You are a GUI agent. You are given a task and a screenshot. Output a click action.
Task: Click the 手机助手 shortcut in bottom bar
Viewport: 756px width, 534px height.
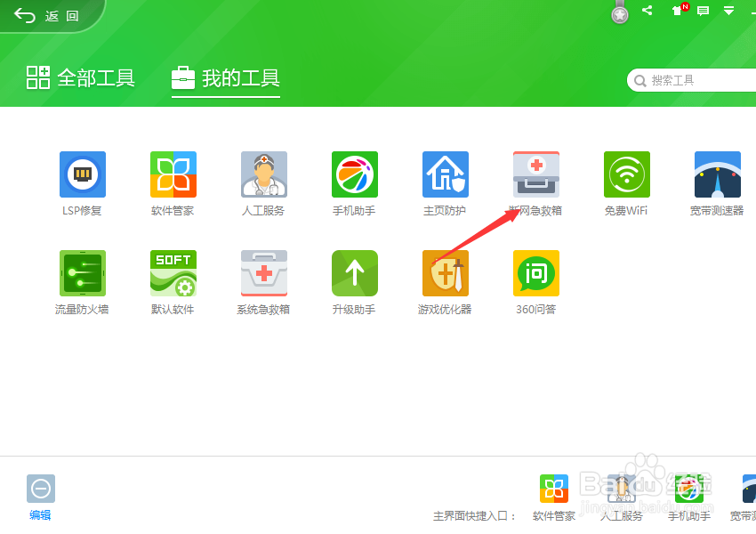pos(688,489)
